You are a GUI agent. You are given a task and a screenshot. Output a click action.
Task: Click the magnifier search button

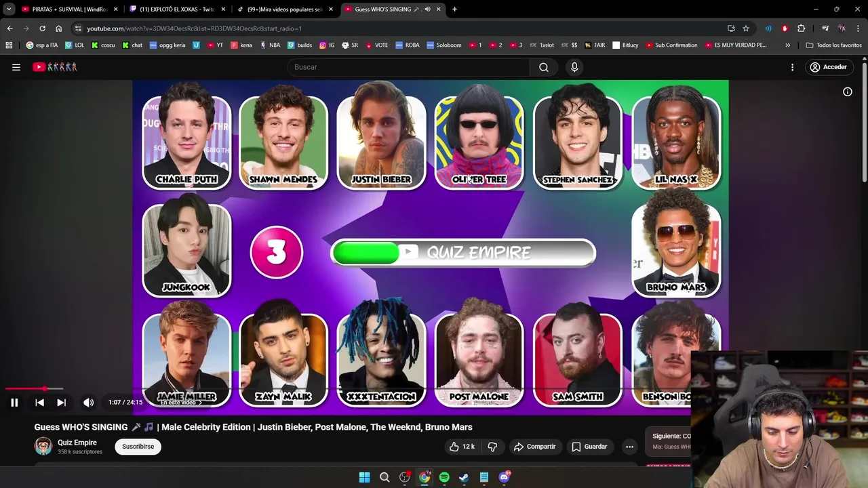click(544, 67)
